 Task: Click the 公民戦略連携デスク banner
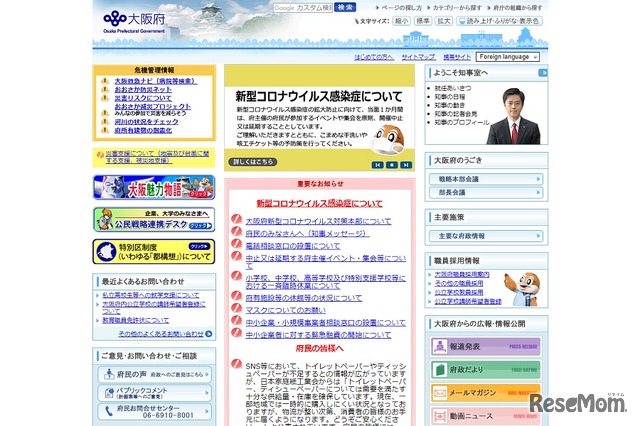154,220
